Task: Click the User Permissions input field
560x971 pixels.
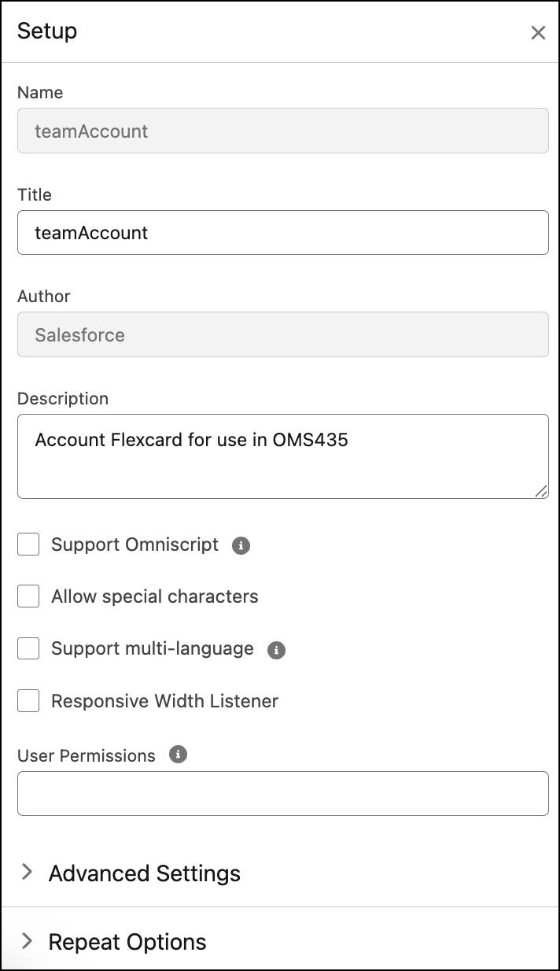Action: coord(283,793)
